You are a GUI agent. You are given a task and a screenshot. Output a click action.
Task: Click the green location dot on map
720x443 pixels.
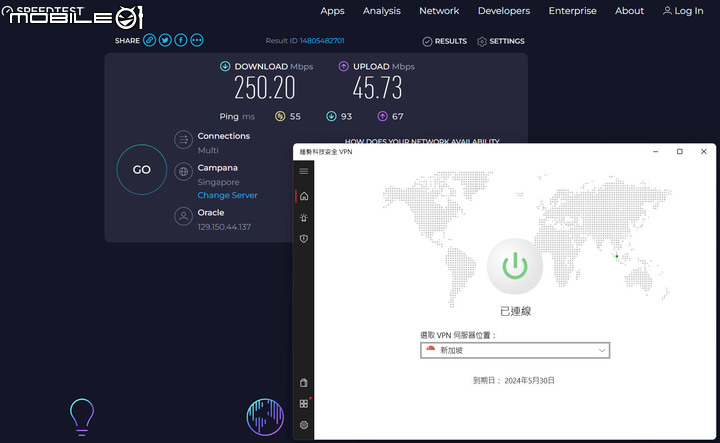[x=617, y=256]
